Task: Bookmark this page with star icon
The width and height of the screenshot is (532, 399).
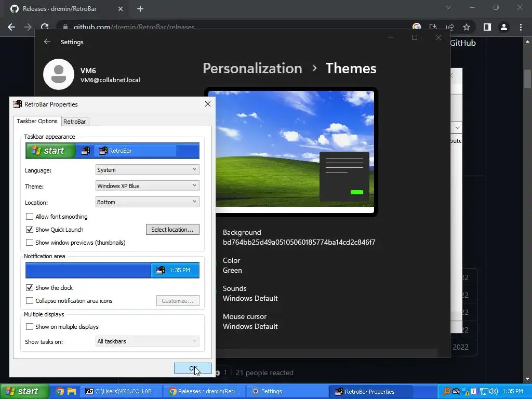Action: click(467, 27)
